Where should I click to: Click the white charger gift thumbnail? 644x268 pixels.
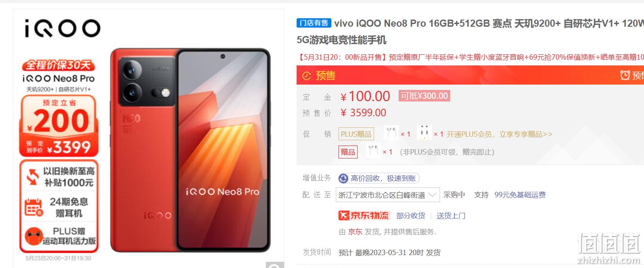click(x=424, y=133)
